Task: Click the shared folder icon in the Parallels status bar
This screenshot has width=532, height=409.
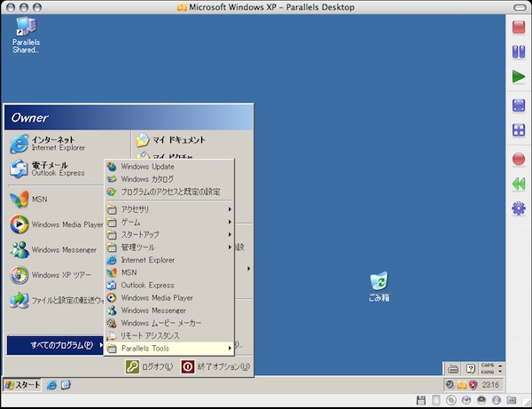Action: pyautogui.click(x=512, y=400)
